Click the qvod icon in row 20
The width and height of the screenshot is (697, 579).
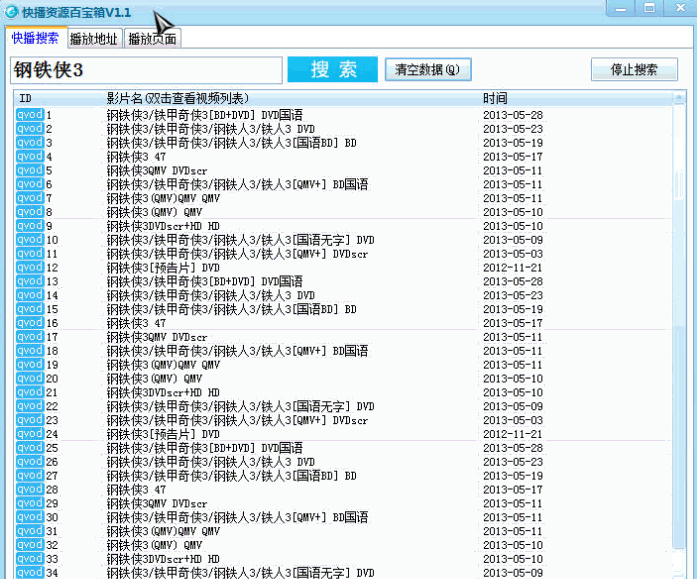click(x=30, y=378)
